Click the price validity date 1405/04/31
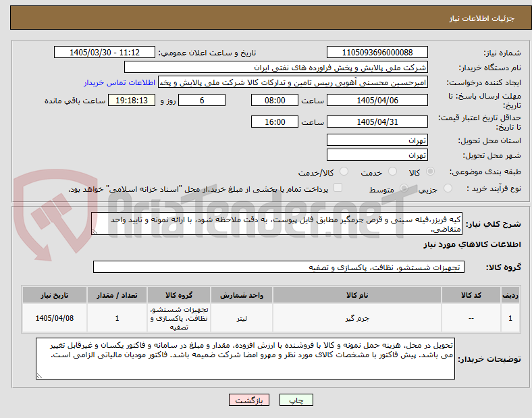 (x=377, y=122)
